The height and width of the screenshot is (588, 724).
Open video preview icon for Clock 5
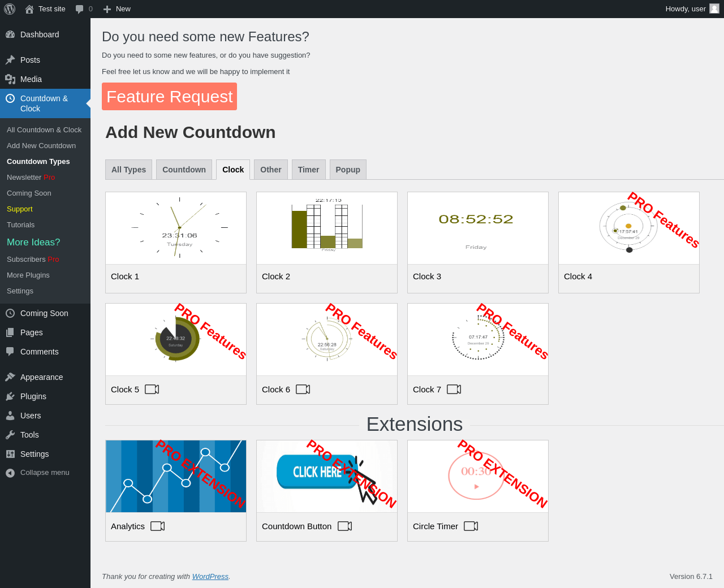pyautogui.click(x=152, y=390)
